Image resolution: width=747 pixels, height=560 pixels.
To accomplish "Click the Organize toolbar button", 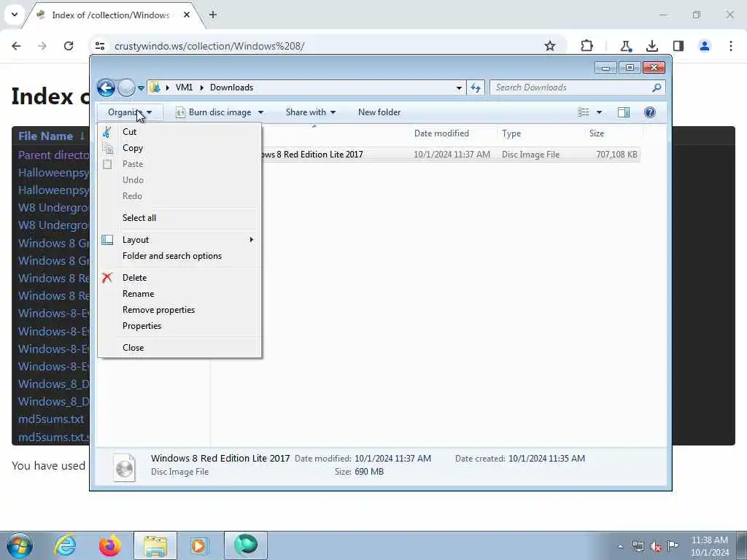I will click(x=130, y=112).
